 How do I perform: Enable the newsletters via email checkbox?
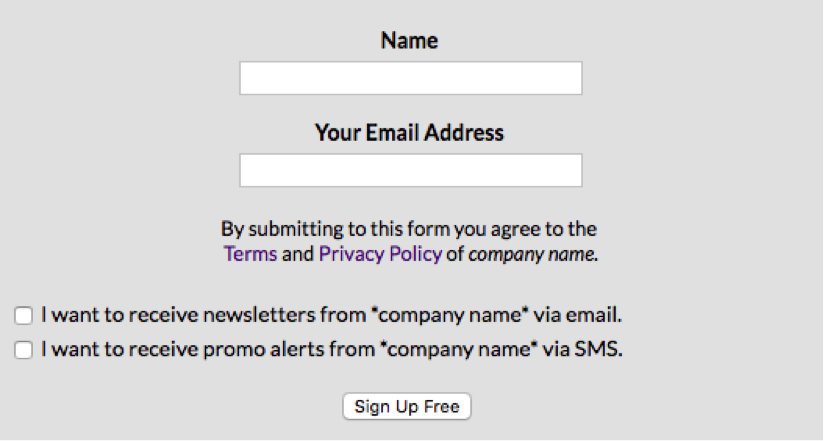click(24, 315)
